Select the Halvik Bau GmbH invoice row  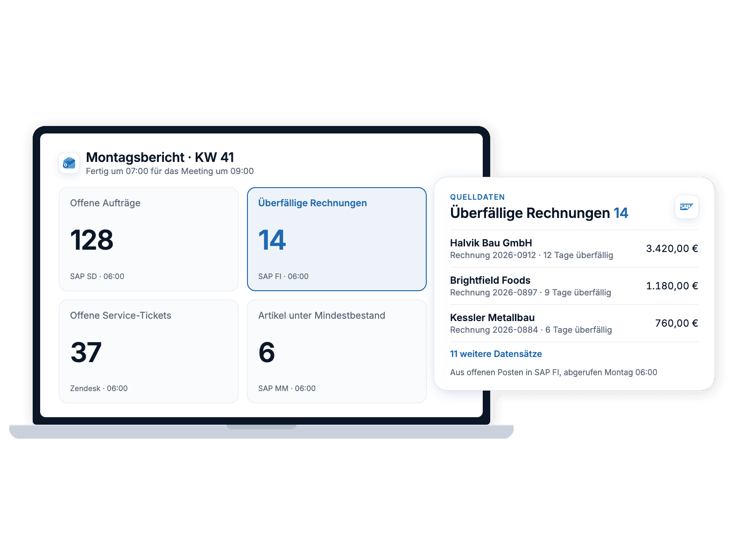click(574, 249)
